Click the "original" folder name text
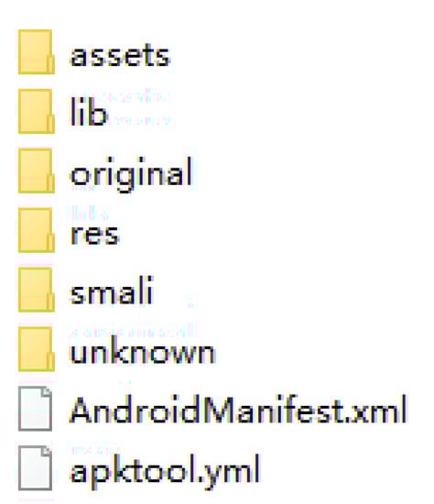 131,174
